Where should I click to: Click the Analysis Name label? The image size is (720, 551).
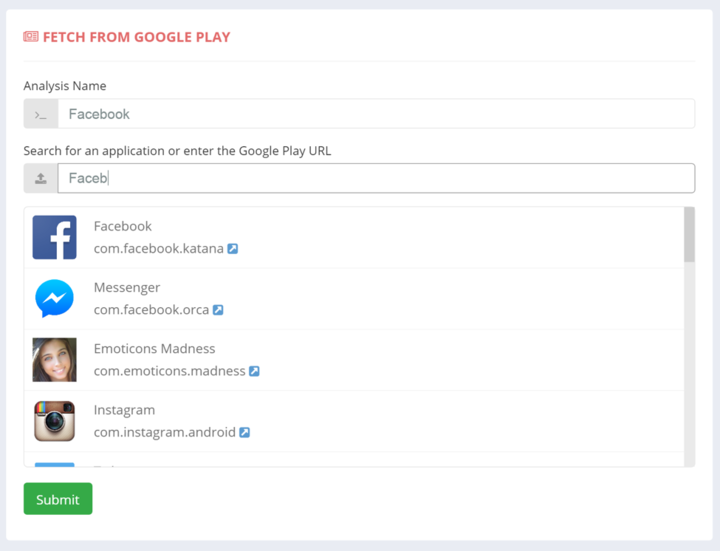point(65,86)
